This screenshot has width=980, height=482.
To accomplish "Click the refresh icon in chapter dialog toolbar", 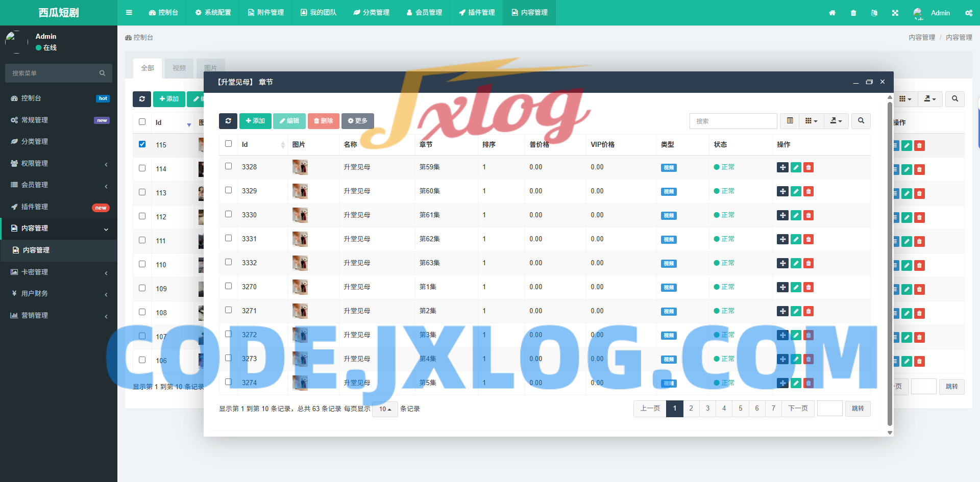I will click(228, 121).
